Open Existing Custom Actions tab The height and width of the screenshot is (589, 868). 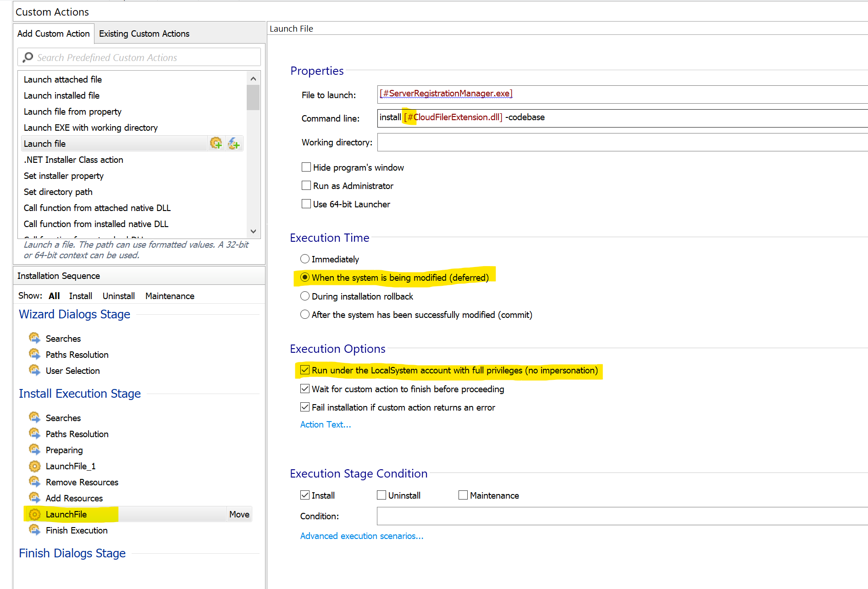pos(144,33)
